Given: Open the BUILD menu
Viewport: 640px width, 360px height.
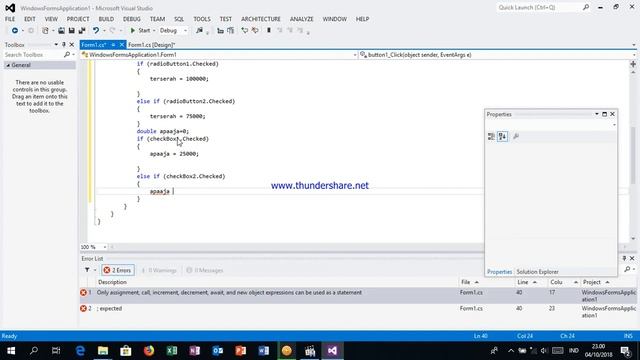Looking at the screenshot, I should [106, 19].
